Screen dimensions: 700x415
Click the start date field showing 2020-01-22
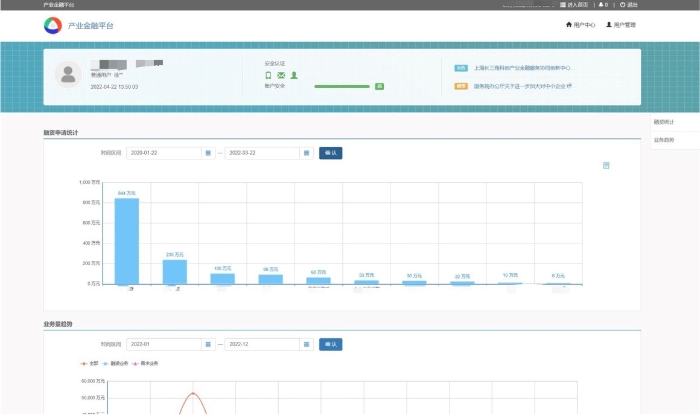click(164, 153)
